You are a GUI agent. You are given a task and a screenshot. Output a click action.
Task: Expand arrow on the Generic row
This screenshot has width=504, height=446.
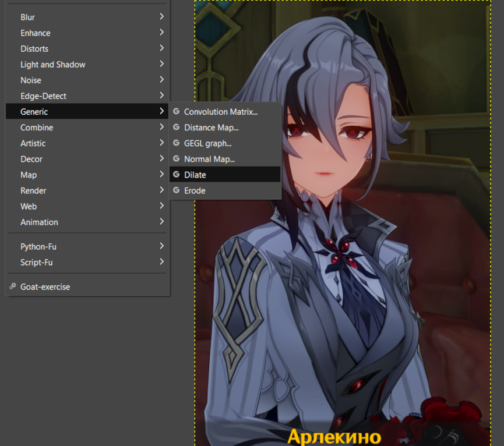[161, 111]
